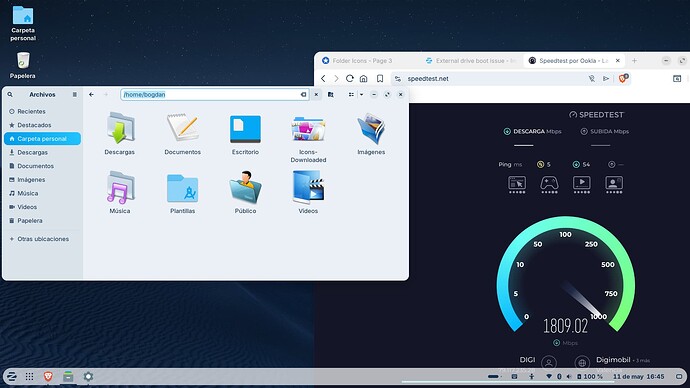Click the 11 de may 16:45 clock
The height and width of the screenshot is (388, 690).
[639, 377]
